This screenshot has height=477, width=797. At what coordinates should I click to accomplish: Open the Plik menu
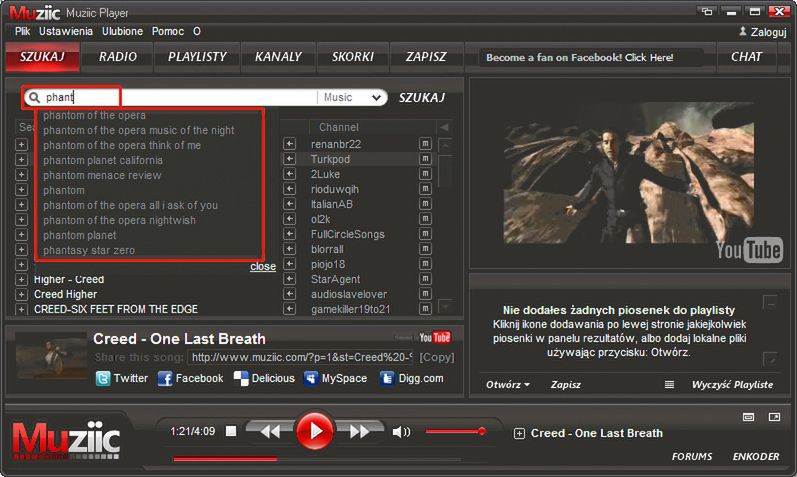point(22,32)
